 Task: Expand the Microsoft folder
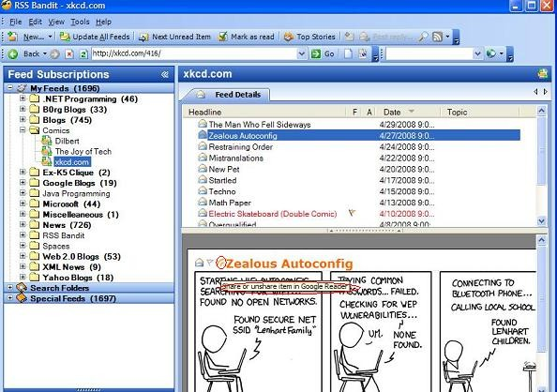point(23,204)
